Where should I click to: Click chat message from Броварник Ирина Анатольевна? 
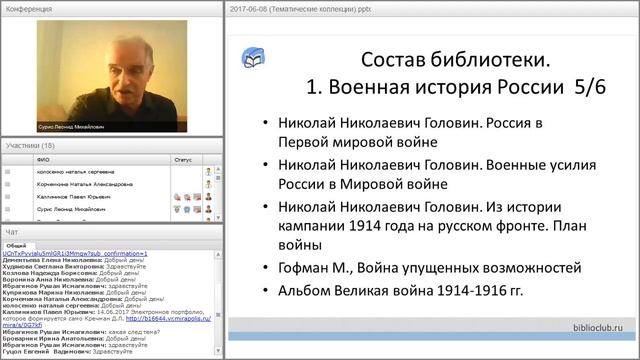(74, 338)
